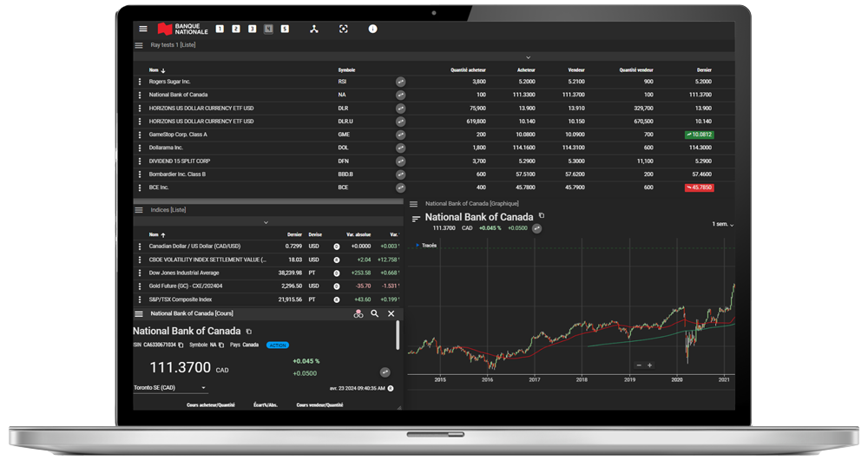Viewport: 868px width, 467px height.
Task: Click trade icon for National Bank NA row
Action: coord(401,95)
